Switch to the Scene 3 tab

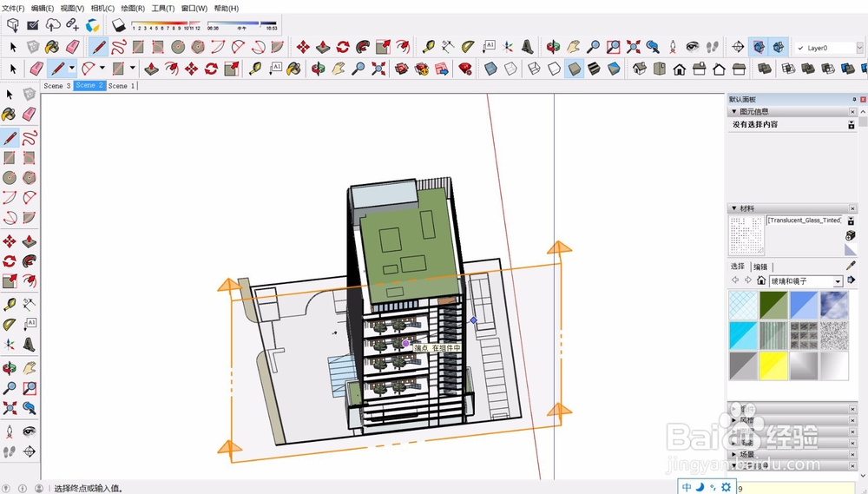(x=57, y=86)
